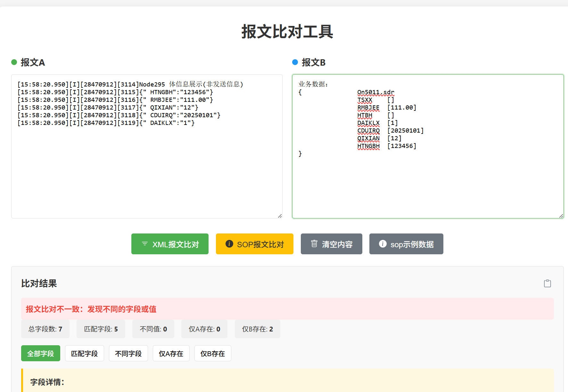Viewport: 568px width, 392px height.
Task: Click the RMBJEE "111.00" line in 报文A
Action: point(115,100)
